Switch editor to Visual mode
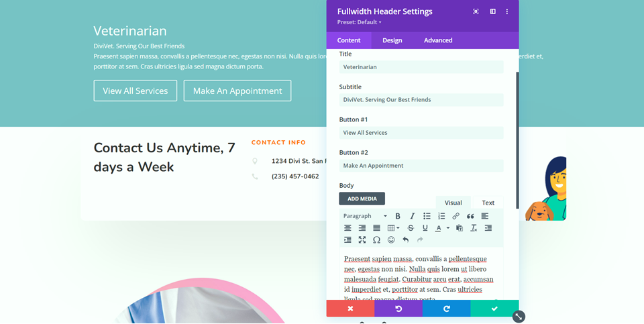 click(x=453, y=203)
